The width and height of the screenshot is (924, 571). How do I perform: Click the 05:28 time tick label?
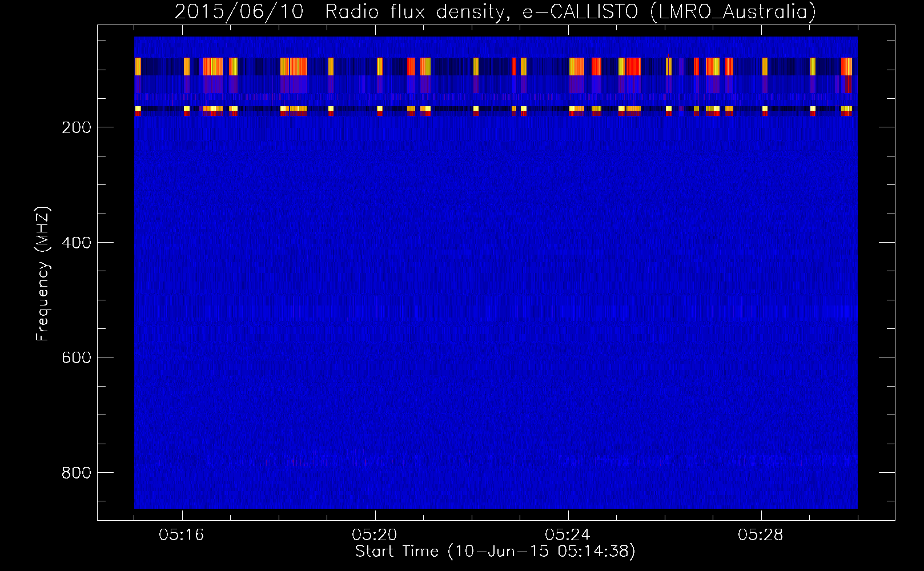coord(761,535)
